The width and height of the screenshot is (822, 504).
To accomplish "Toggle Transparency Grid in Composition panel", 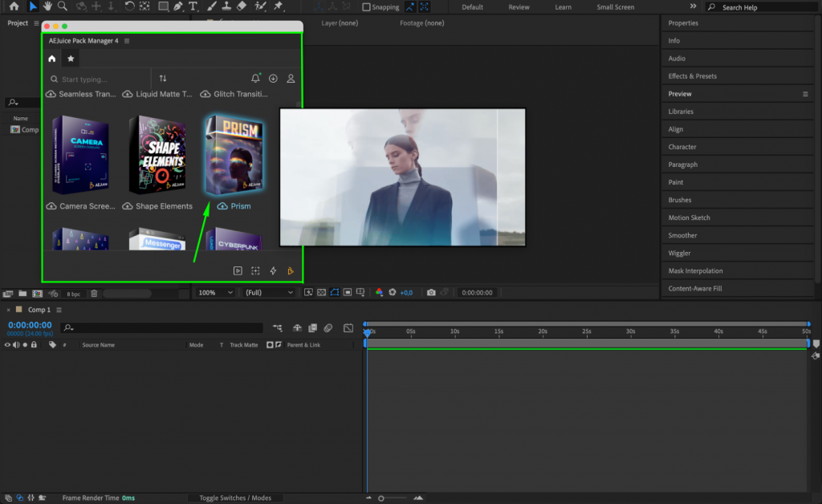I will point(321,292).
